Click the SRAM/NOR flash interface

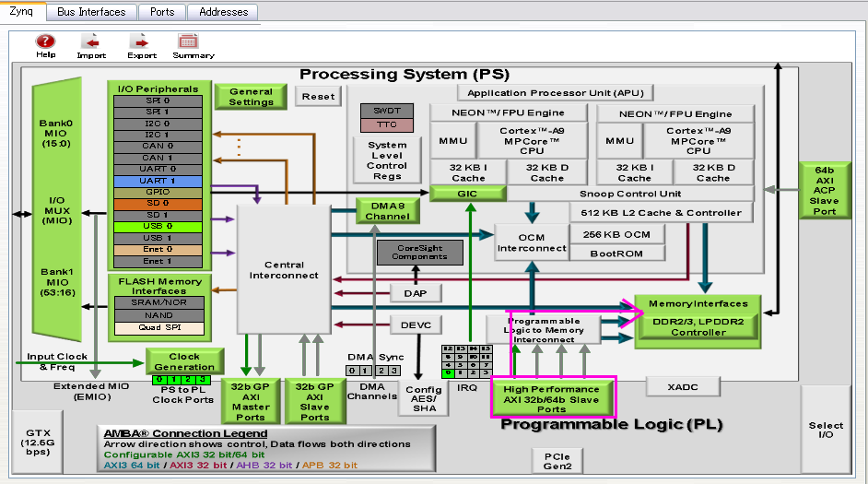tap(158, 302)
